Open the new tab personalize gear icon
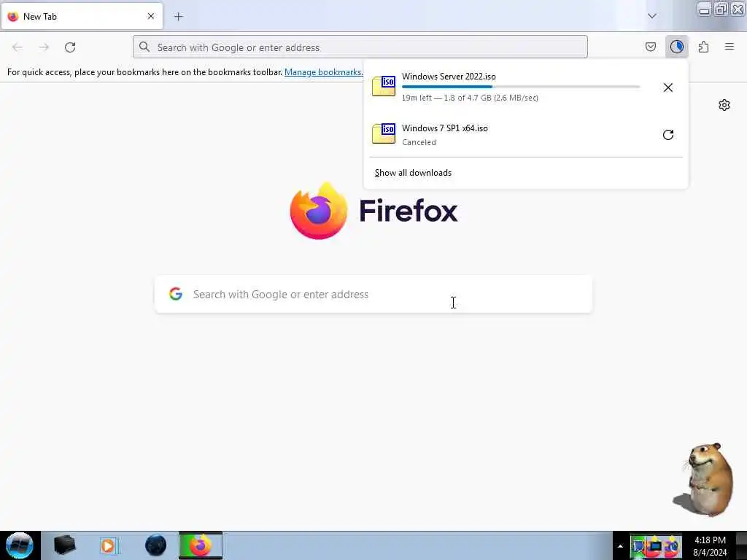 (724, 105)
